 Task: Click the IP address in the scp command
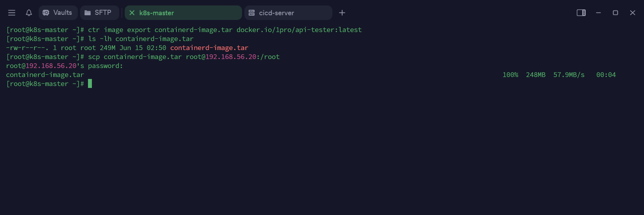click(231, 57)
